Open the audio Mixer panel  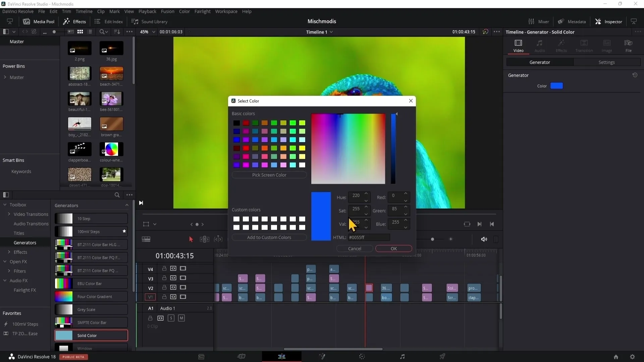539,21
